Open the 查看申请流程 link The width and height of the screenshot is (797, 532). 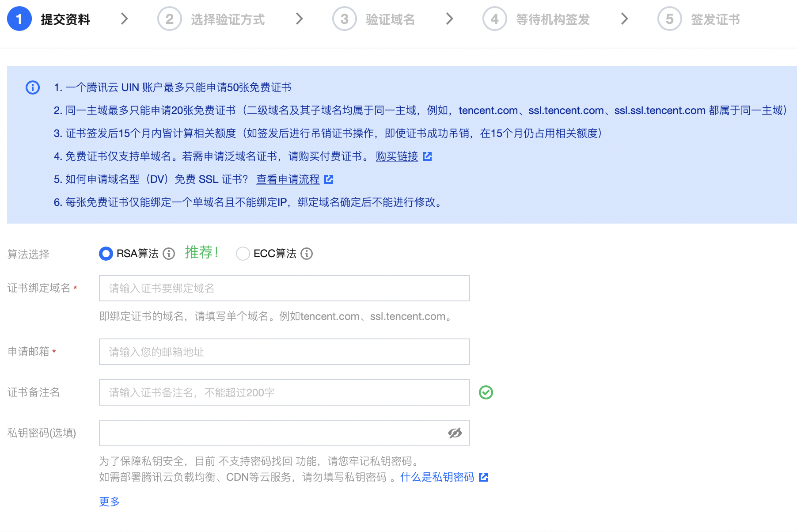[288, 179]
